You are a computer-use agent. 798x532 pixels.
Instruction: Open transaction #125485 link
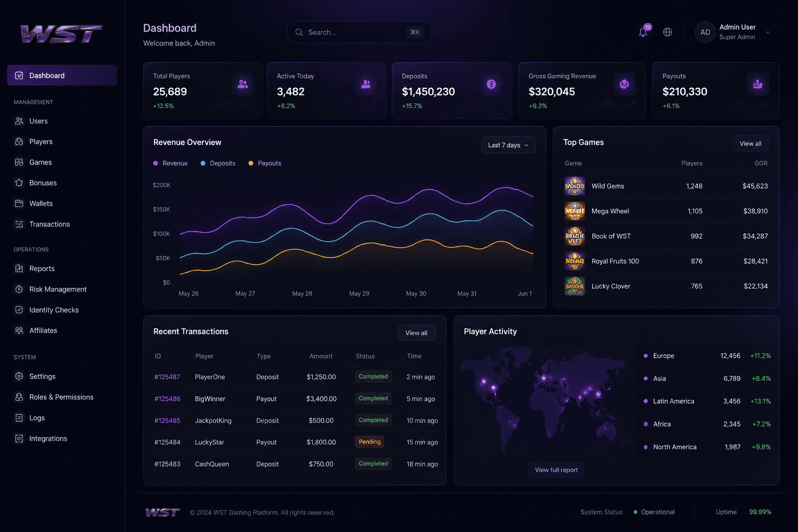point(167,420)
